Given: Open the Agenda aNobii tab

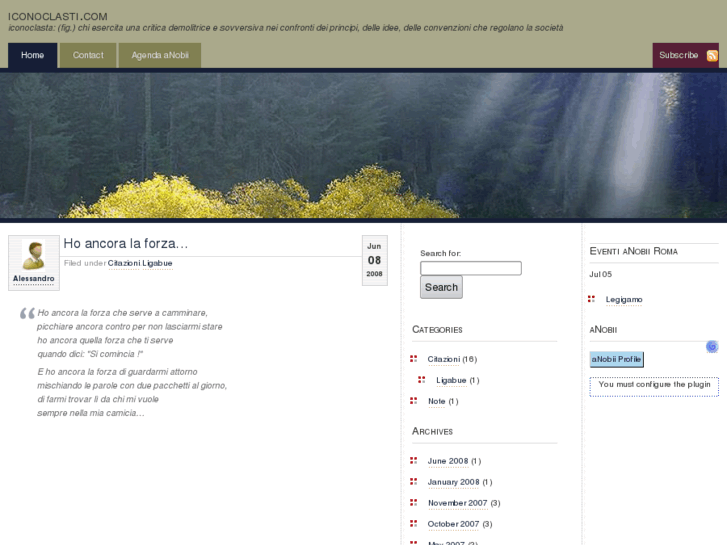Looking at the screenshot, I should coord(160,55).
